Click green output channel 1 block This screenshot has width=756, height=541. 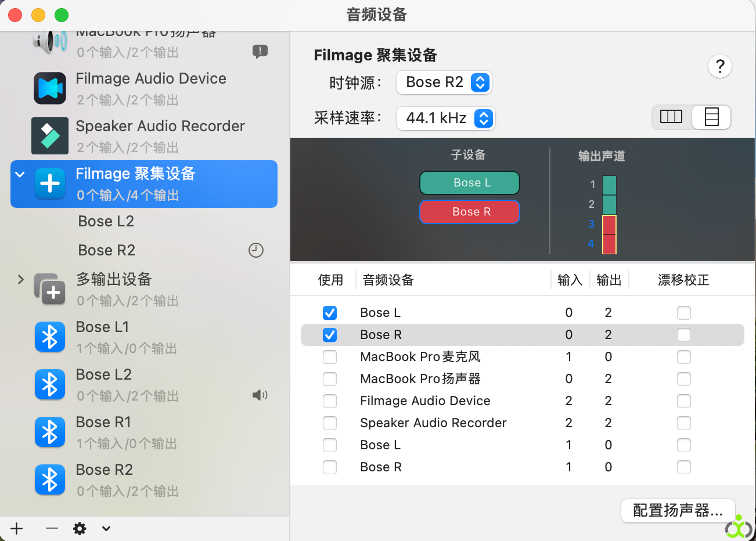609,185
